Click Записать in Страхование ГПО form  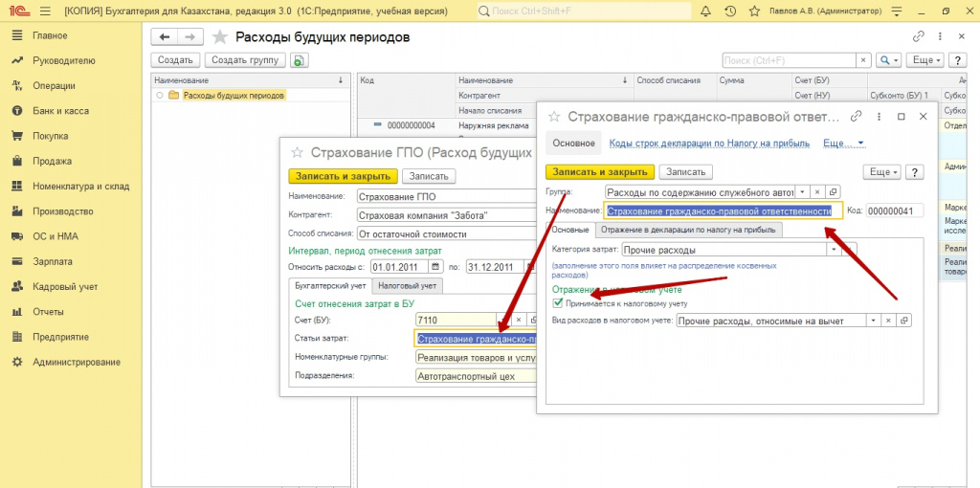pyautogui.click(x=429, y=176)
